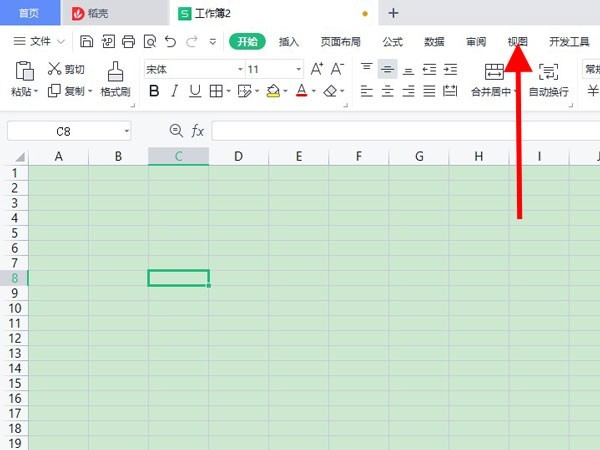Screen dimensions: 600x450
Task: Click the Paste (粘贴) button
Action: point(24,79)
